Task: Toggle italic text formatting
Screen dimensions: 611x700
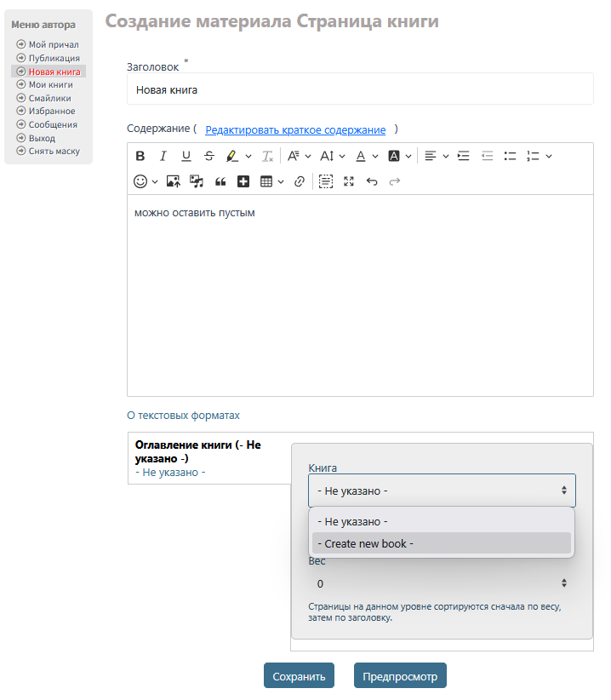Action: (163, 156)
